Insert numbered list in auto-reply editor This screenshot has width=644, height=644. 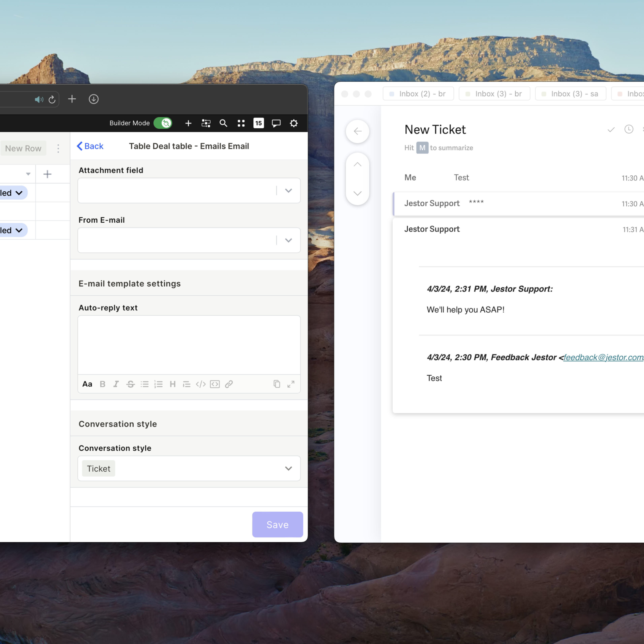[x=158, y=384]
